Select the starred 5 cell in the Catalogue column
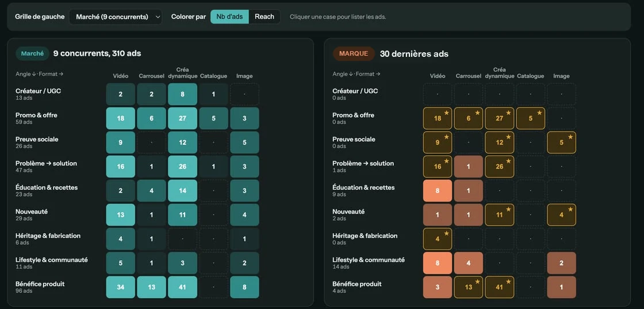644x309 pixels. tap(531, 118)
